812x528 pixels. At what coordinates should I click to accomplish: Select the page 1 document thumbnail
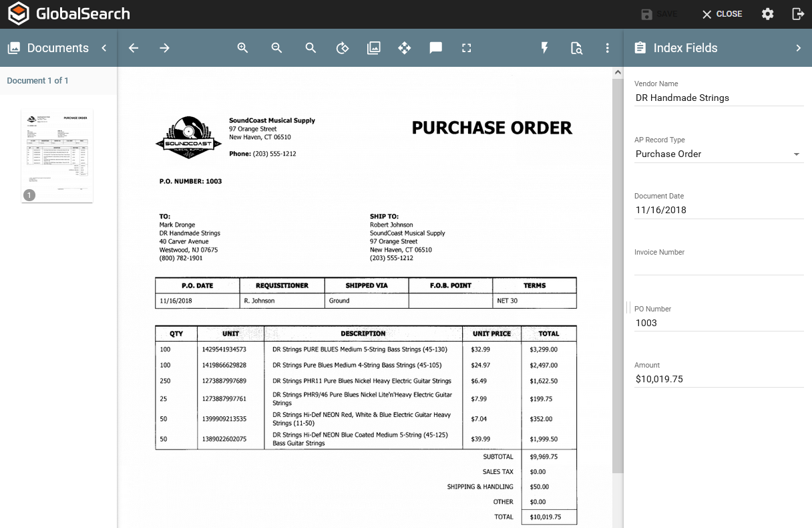tap(57, 156)
